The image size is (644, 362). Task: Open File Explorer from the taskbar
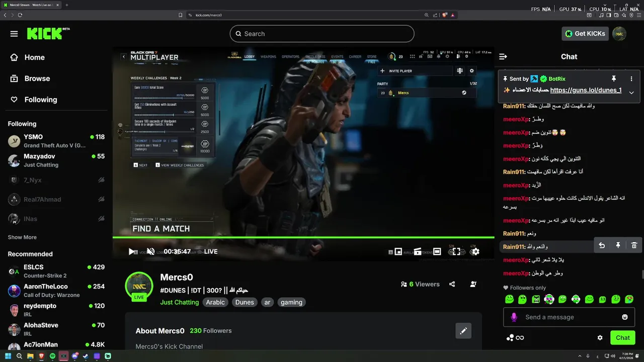tap(30, 356)
